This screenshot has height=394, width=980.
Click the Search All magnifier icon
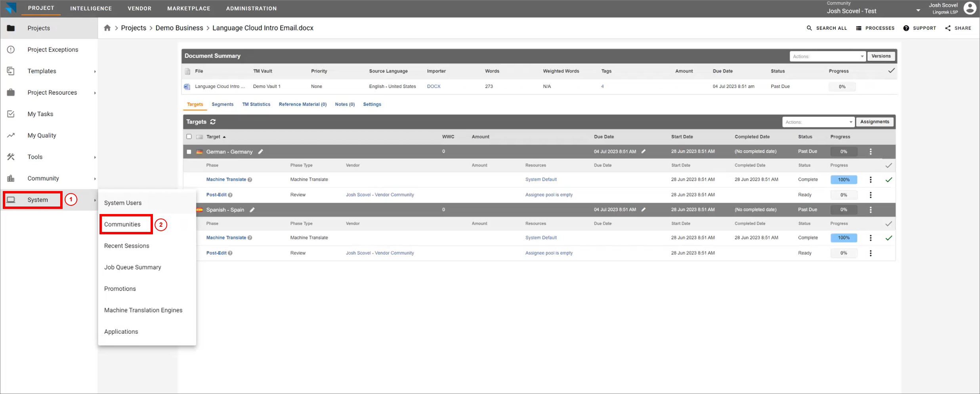(x=809, y=28)
